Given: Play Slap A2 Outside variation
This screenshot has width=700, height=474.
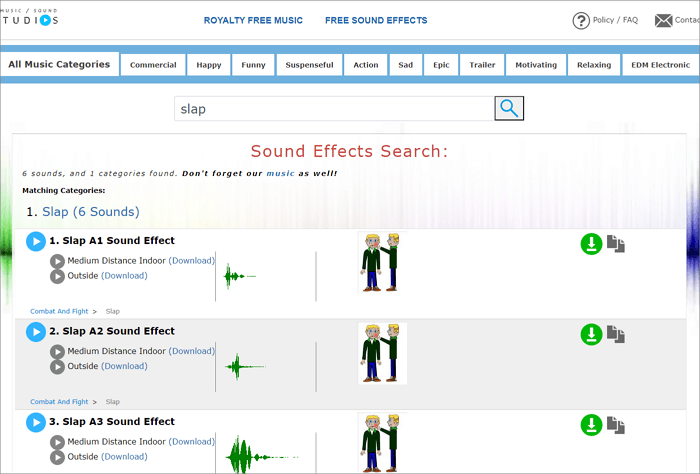Looking at the screenshot, I should 57,366.
